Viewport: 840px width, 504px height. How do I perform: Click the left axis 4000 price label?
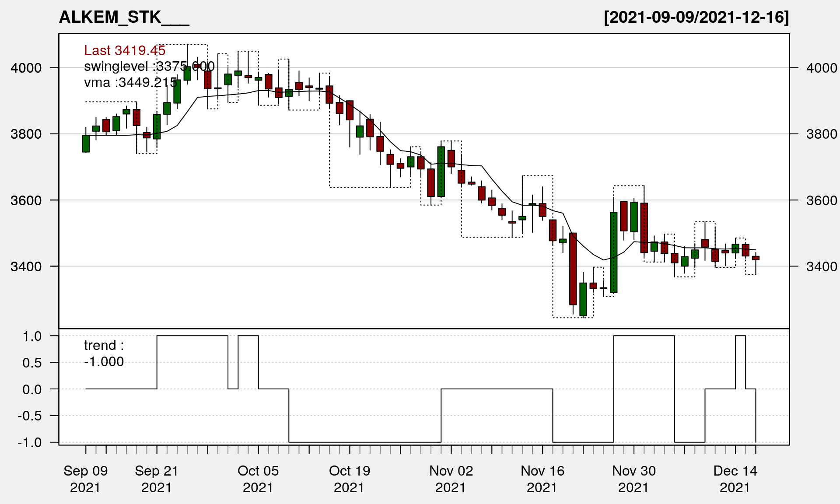[x=26, y=68]
